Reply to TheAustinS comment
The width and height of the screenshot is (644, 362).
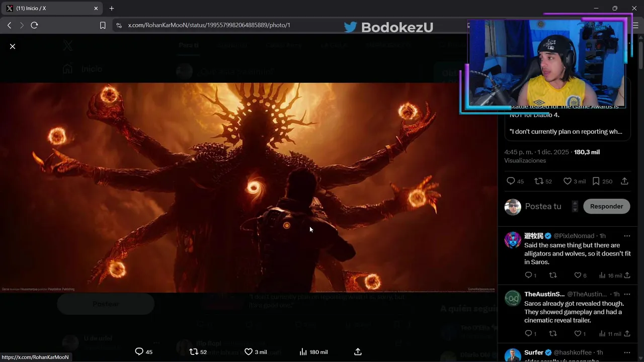click(528, 333)
